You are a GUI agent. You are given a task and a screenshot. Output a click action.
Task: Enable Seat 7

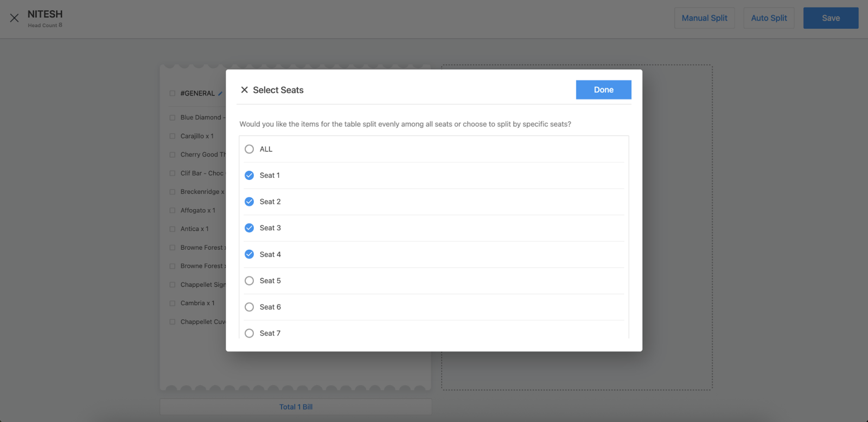click(x=249, y=333)
